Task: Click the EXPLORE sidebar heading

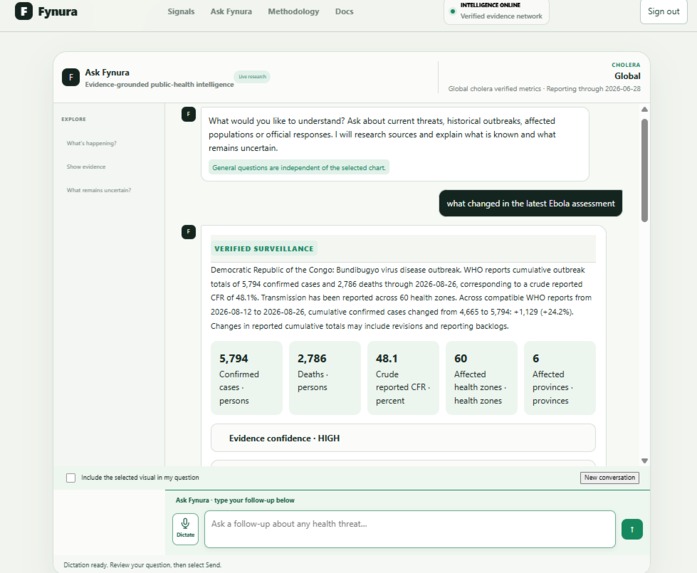Action: pyautogui.click(x=74, y=119)
